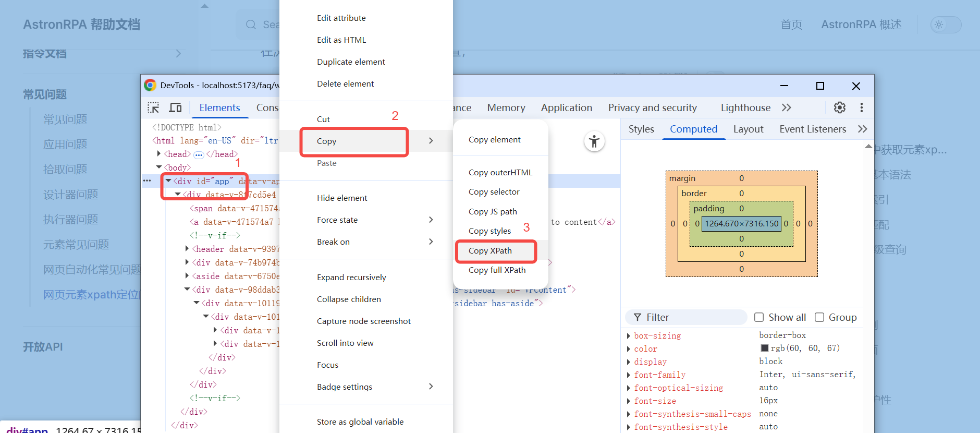Click the inspect element picker icon
The width and height of the screenshot is (980, 433).
coord(153,107)
